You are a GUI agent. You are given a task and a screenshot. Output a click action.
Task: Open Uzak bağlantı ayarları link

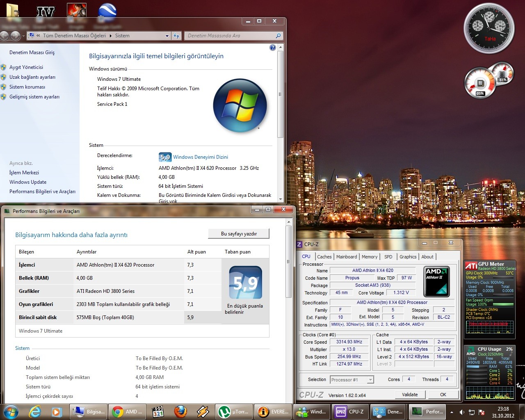tap(32, 77)
